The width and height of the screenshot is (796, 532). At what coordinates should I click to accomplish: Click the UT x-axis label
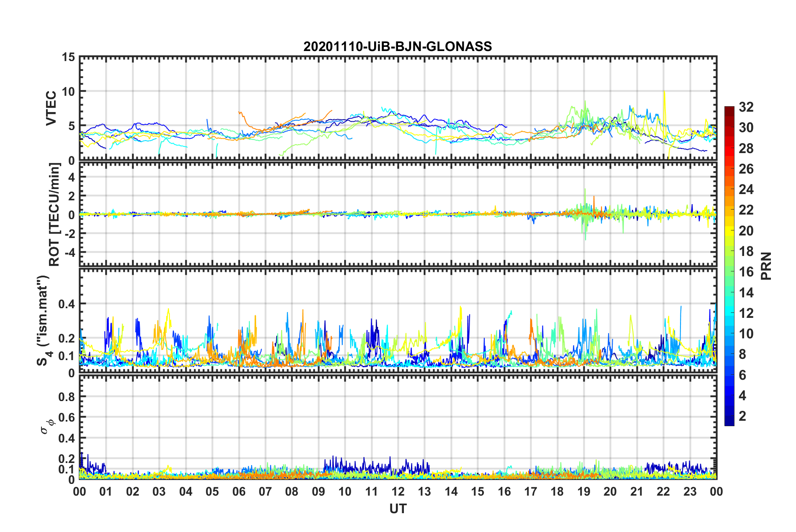coord(398,509)
